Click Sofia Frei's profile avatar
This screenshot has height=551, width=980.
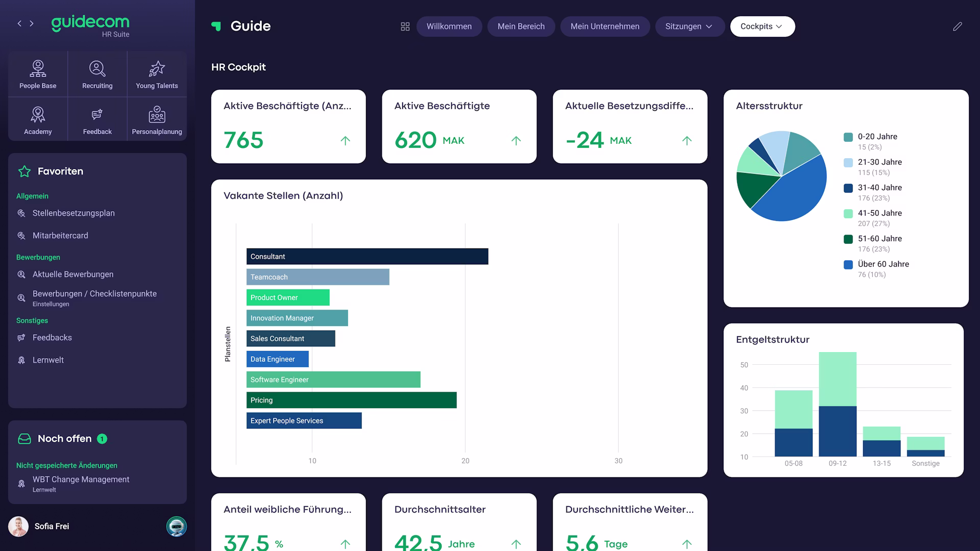(x=18, y=526)
